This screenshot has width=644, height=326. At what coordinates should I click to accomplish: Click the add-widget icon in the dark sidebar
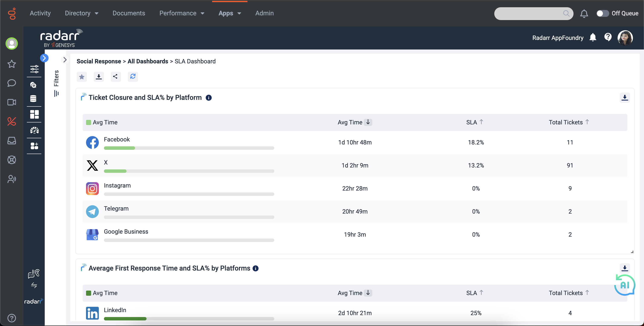[x=34, y=146]
